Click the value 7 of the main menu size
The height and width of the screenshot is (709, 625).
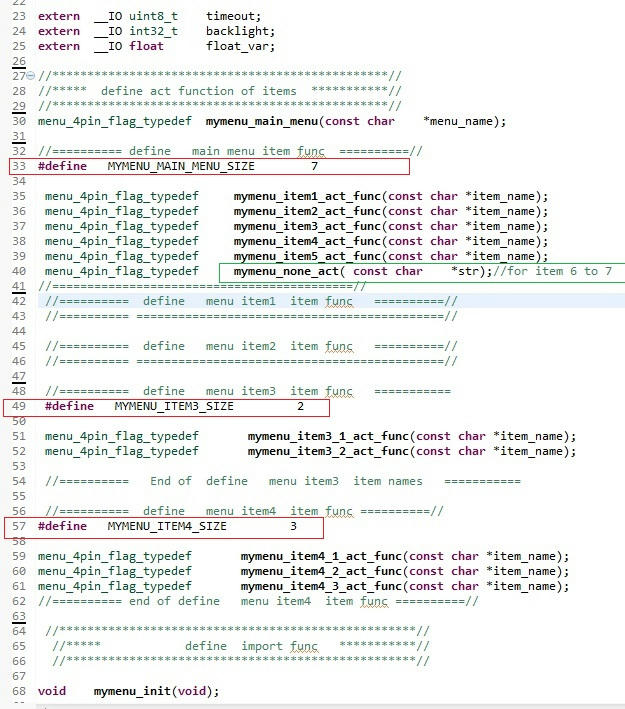[314, 166]
